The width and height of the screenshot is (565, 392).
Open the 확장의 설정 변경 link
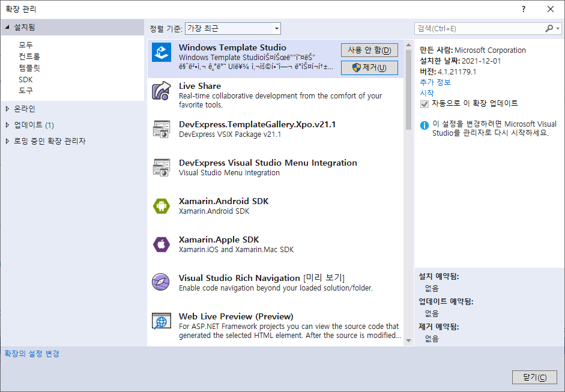pyautogui.click(x=32, y=354)
